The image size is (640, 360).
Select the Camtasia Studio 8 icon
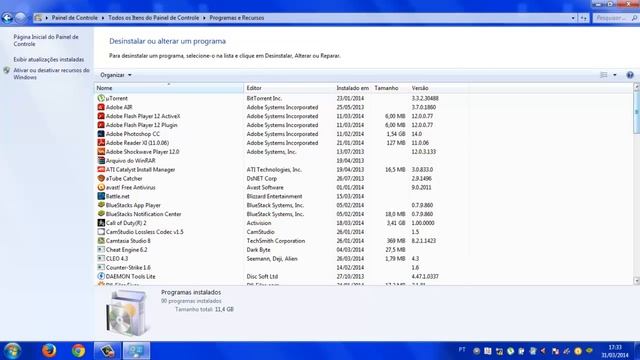pos(101,241)
